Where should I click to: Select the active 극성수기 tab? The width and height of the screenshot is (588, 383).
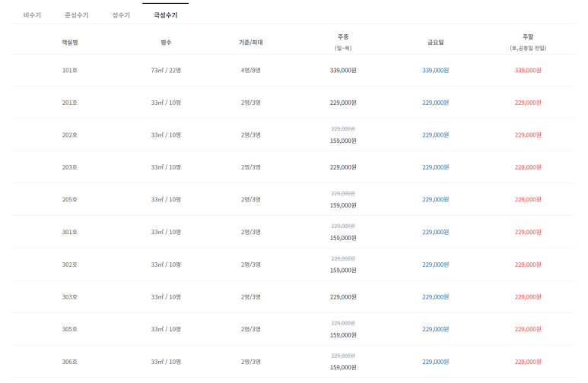pyautogui.click(x=165, y=15)
